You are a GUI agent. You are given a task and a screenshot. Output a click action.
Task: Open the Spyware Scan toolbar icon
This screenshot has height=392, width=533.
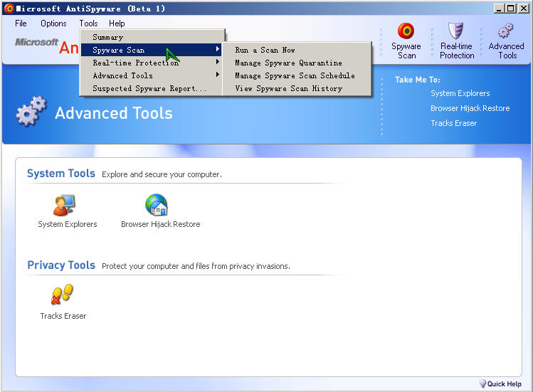click(406, 31)
